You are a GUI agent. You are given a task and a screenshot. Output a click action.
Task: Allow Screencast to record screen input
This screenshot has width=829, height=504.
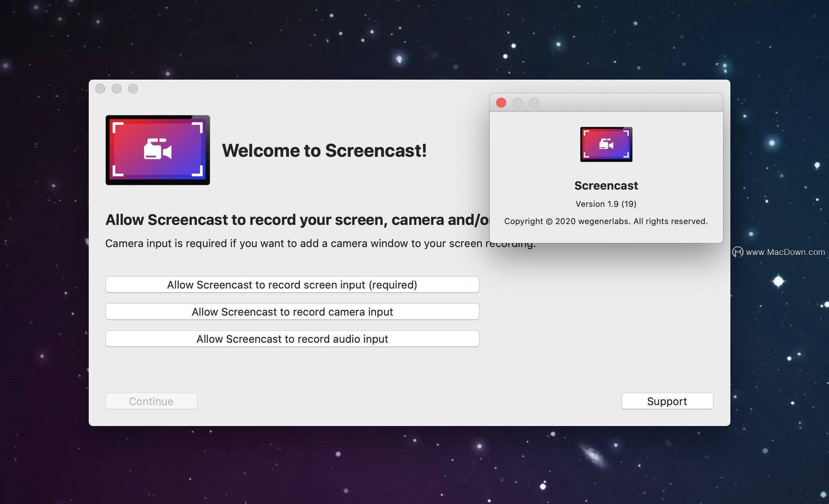(x=292, y=284)
